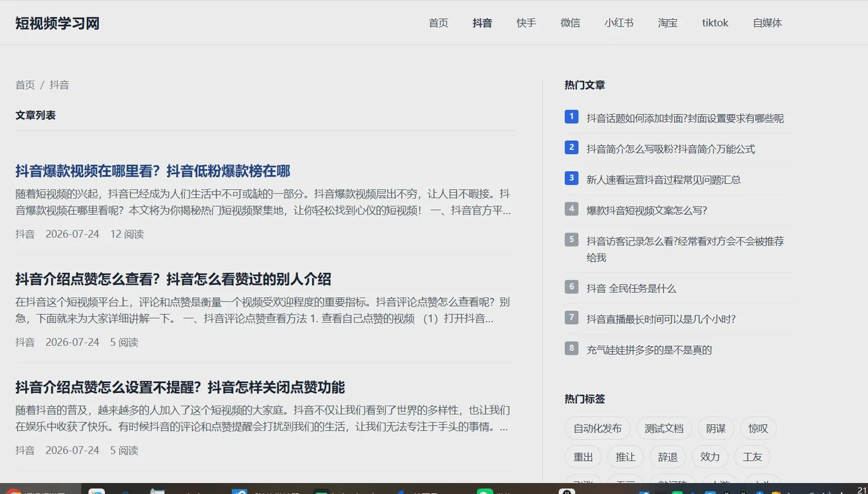Click 5 阅读 under the 设置不提醒 article
868x494 pixels.
(124, 450)
